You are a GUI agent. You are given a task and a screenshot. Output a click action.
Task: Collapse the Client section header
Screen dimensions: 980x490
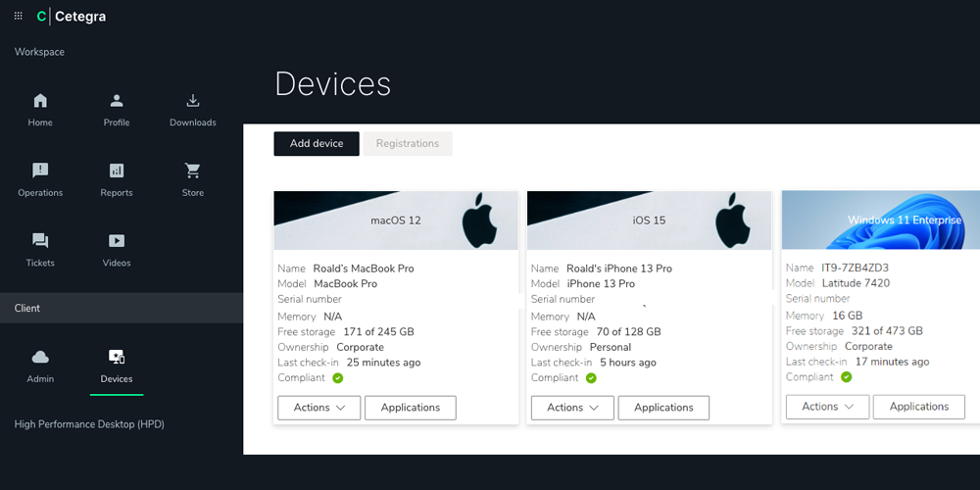pyautogui.click(x=122, y=308)
